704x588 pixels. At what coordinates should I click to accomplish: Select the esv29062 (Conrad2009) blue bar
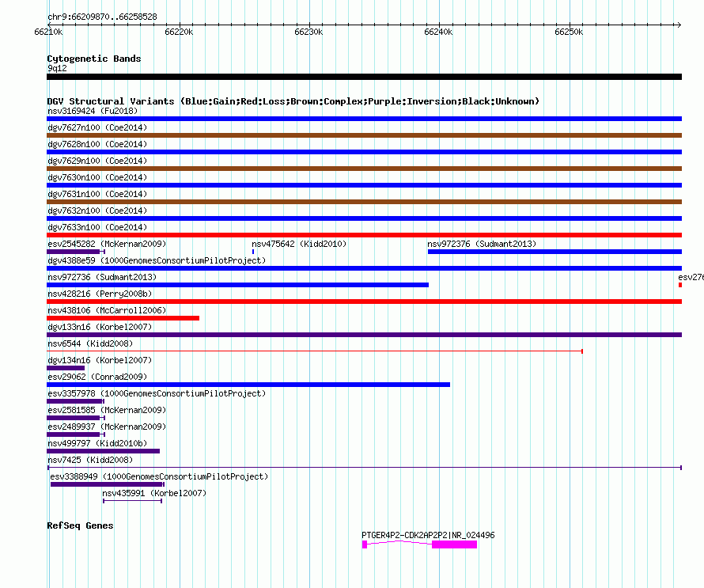pyautogui.click(x=248, y=385)
